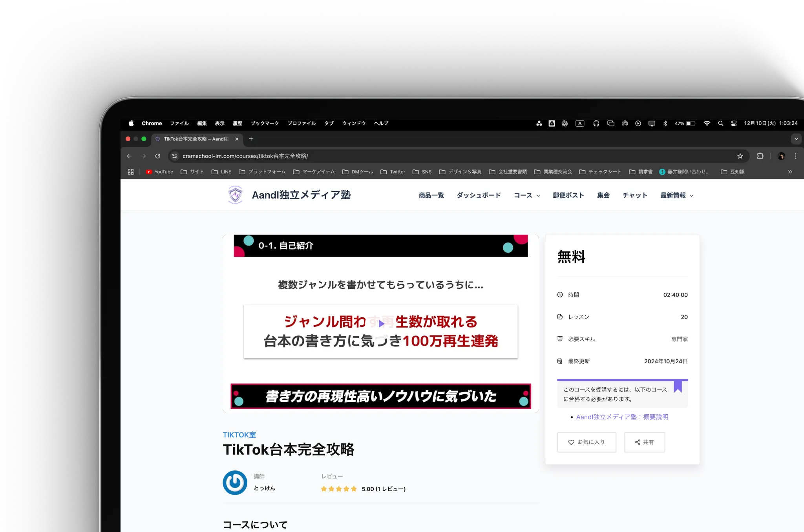Click the ChatGPT icon in menu bar
Screen dimensions: 804x532
(x=565, y=123)
